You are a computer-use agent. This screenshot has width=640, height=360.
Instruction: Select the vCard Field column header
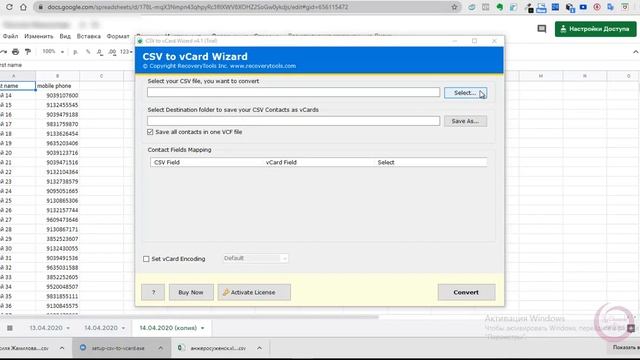click(x=281, y=162)
